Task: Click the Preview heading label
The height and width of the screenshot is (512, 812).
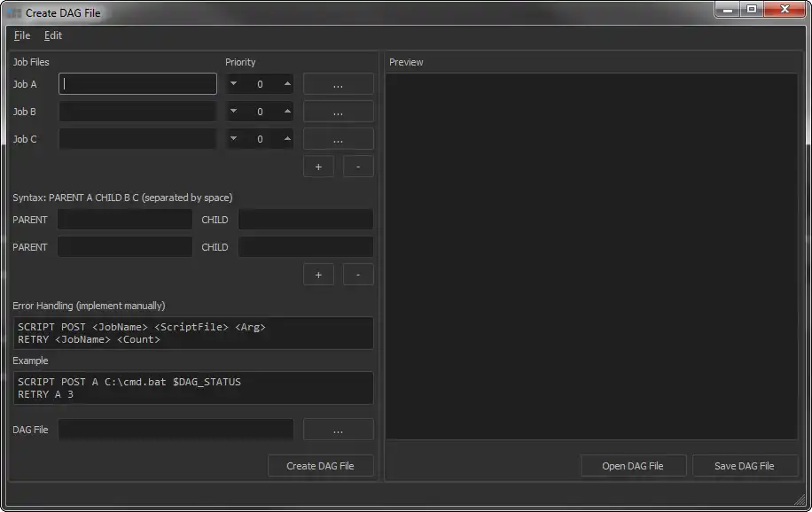Action: click(406, 62)
